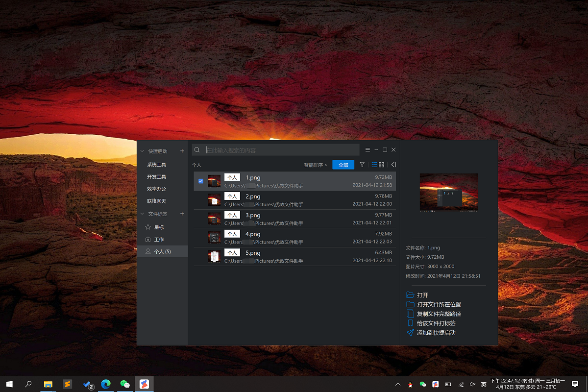This screenshot has height=392, width=588.
Task: Click the thumbnail of 4.png
Action: (214, 238)
